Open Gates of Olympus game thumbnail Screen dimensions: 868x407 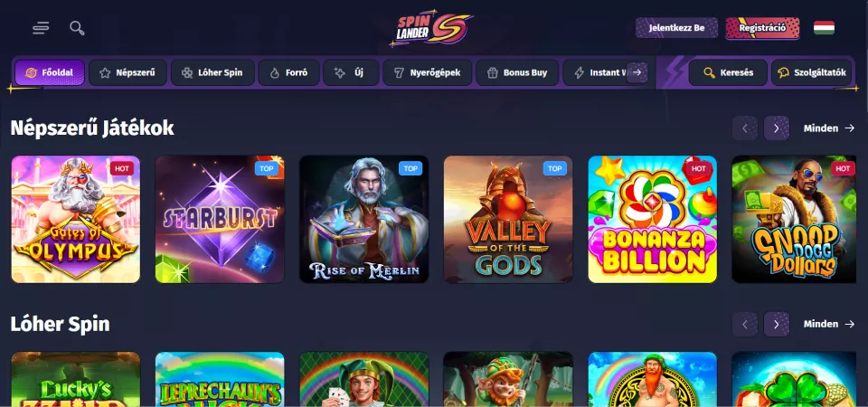[76, 219]
